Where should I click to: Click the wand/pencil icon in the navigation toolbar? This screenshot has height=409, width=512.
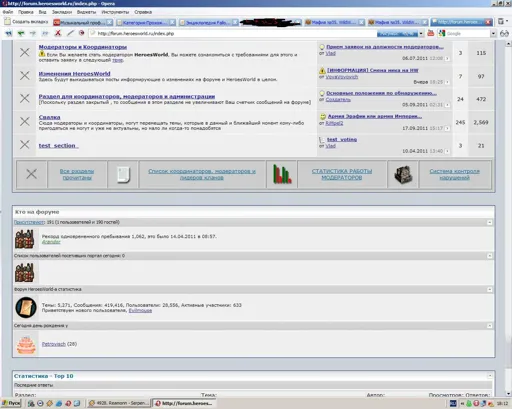coord(70,33)
